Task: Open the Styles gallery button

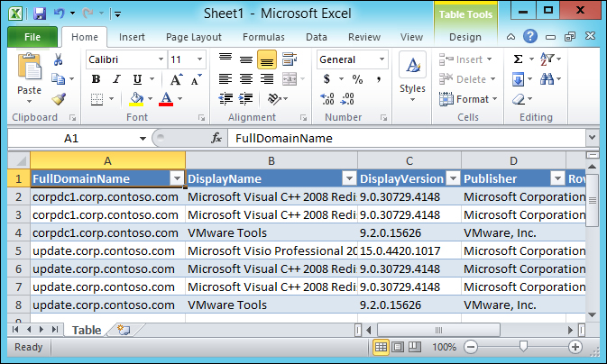Action: (412, 77)
